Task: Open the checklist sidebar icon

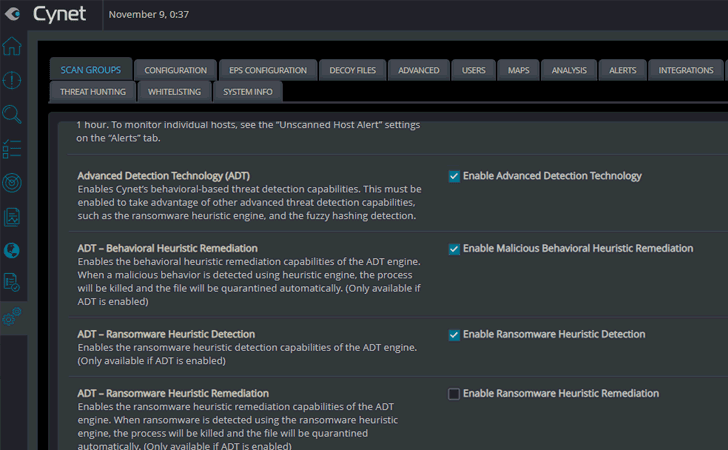Action: [12, 149]
